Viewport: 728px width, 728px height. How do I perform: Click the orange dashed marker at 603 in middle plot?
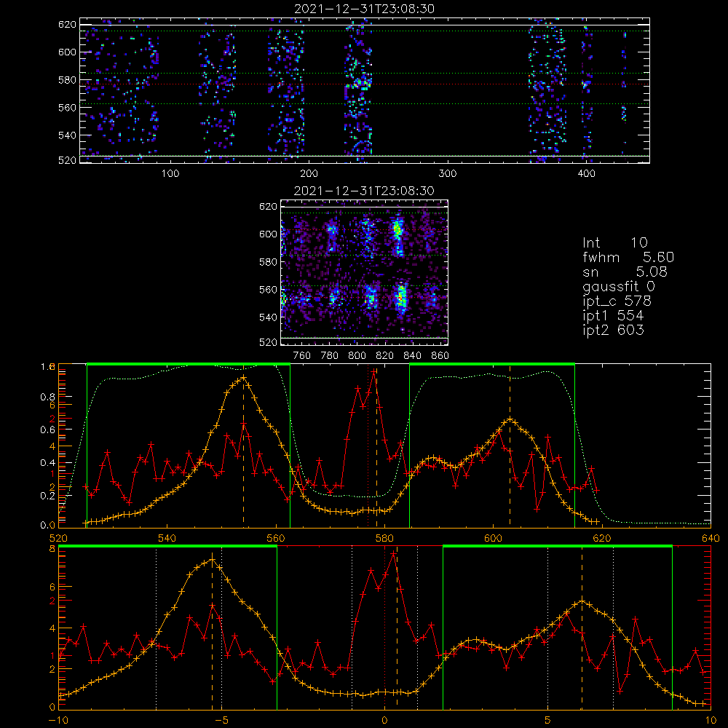(510, 446)
